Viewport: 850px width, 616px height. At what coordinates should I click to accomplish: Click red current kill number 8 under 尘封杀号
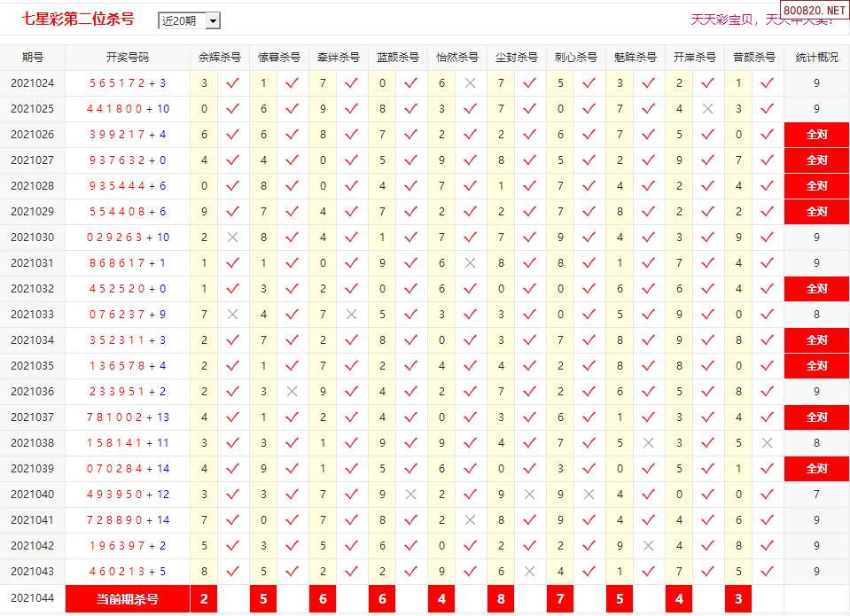pos(501,599)
